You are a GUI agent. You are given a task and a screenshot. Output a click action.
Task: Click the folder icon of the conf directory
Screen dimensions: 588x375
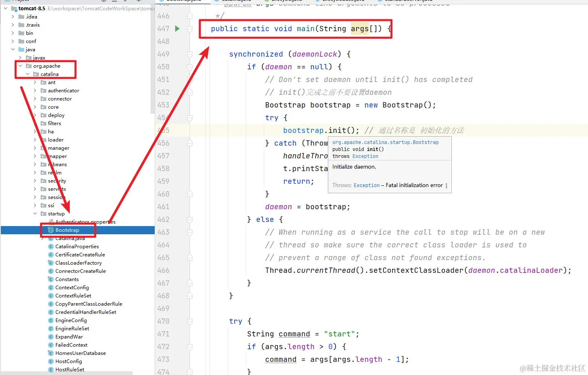coord(21,41)
